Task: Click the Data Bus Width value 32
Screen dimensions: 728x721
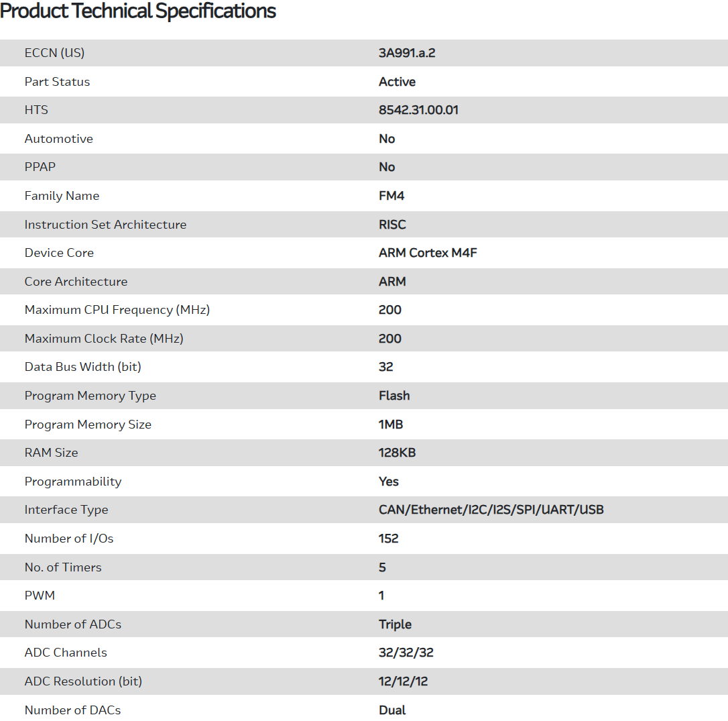Action: tap(386, 367)
